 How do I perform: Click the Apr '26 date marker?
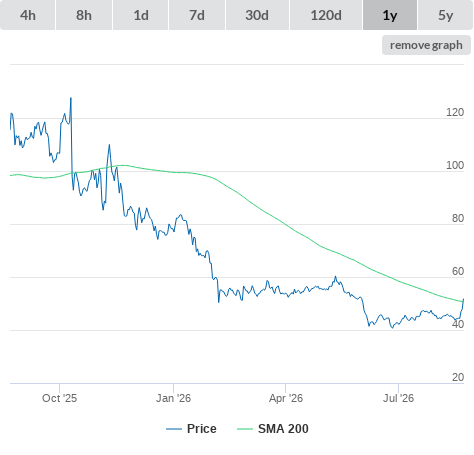(286, 398)
